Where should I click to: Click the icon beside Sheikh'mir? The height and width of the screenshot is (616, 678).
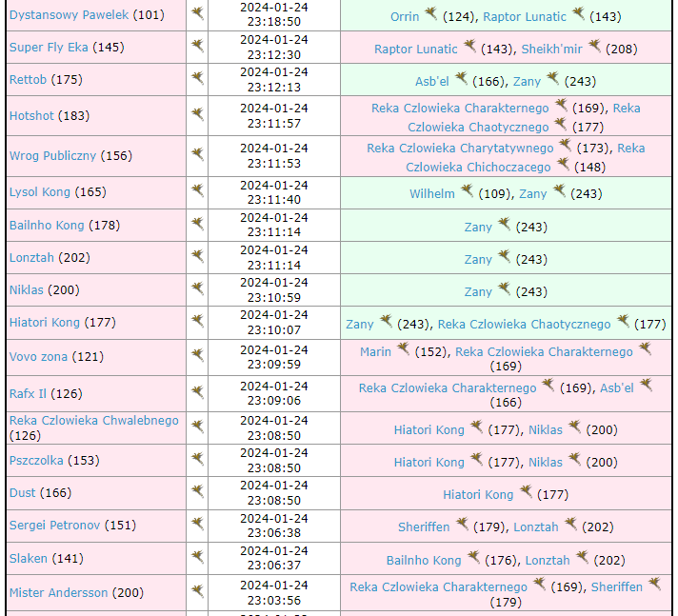594,47
